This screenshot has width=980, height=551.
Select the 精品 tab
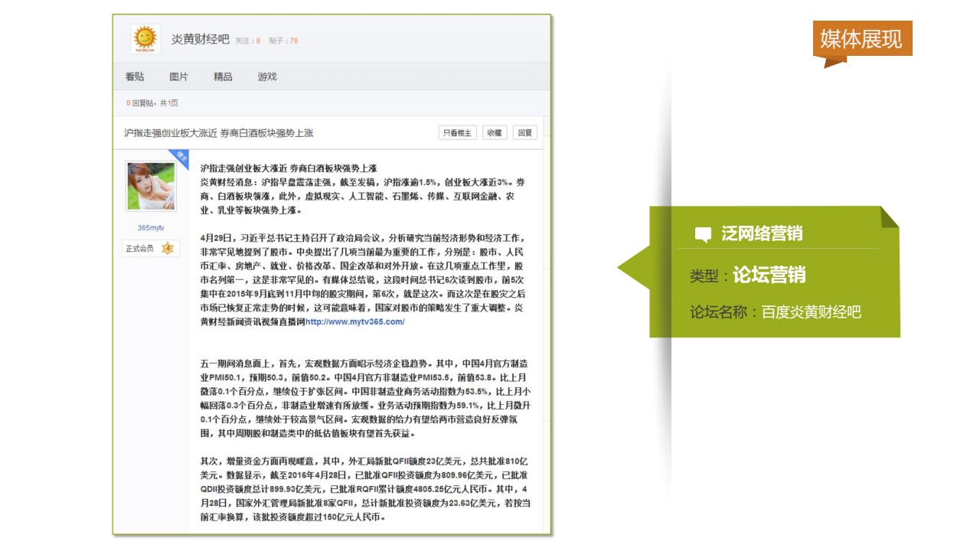pyautogui.click(x=223, y=77)
